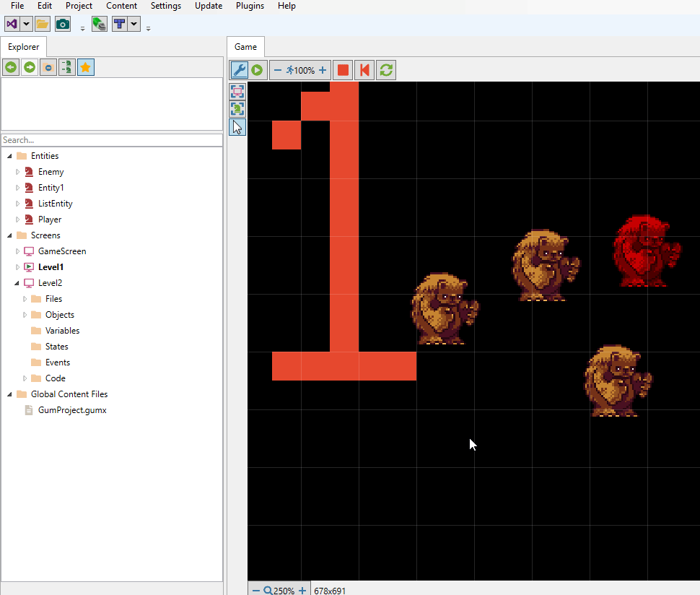Click the Visual Studio icon in the toolbar

click(12, 24)
